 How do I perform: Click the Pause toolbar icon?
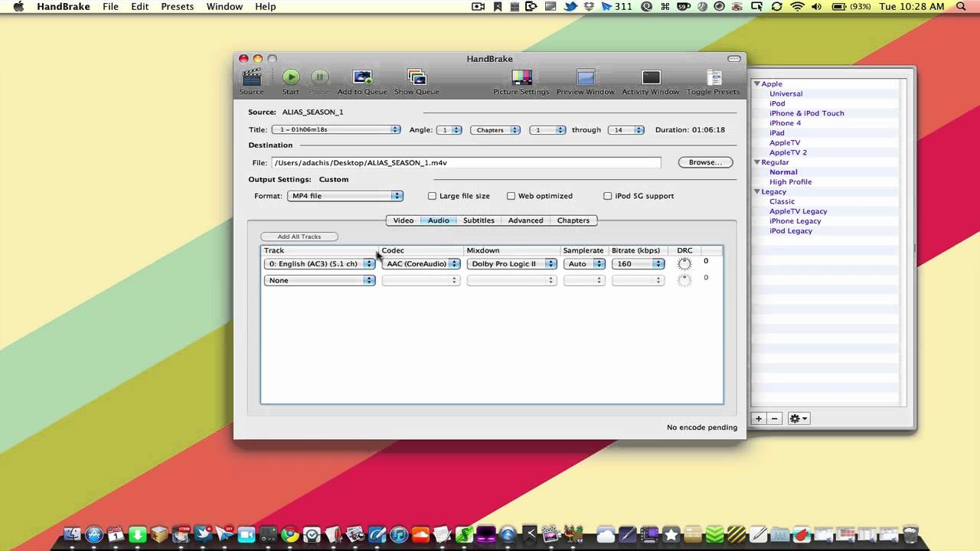(x=320, y=77)
